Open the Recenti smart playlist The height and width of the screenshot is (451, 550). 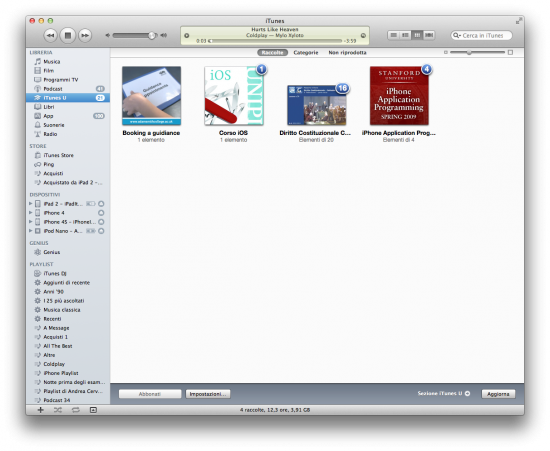52,319
